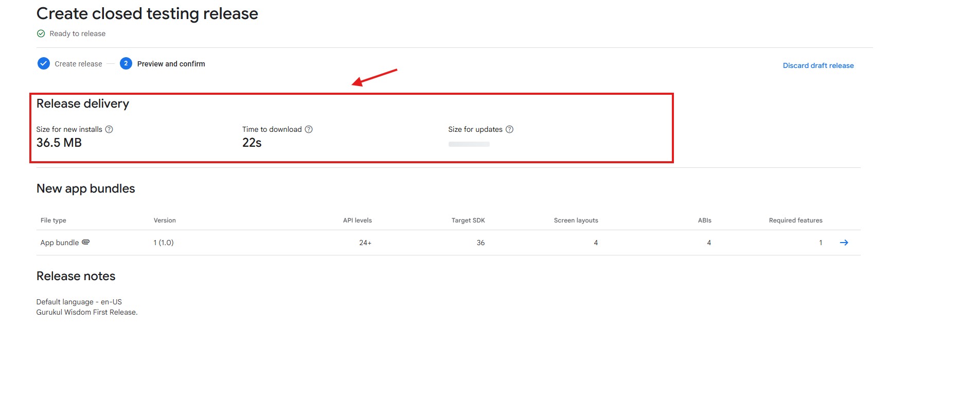Click the Size for updates loading bar
The height and width of the screenshot is (412, 980).
469,144
